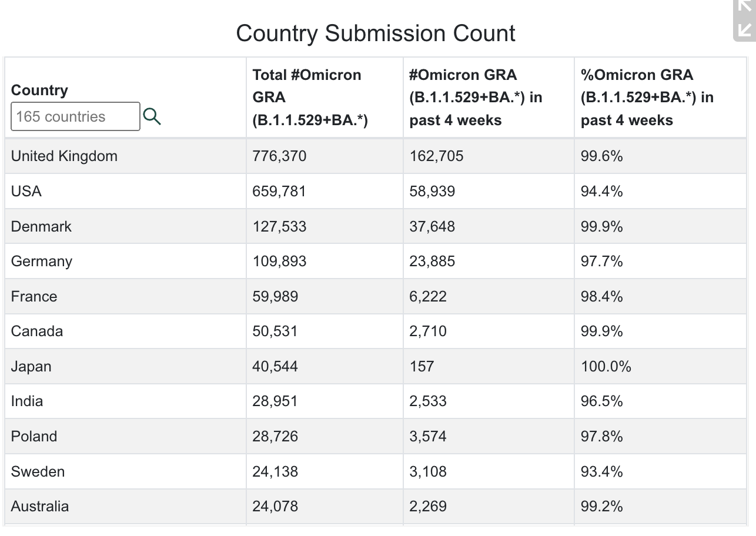Select the USA row
This screenshot has height=536, width=756.
26,192
